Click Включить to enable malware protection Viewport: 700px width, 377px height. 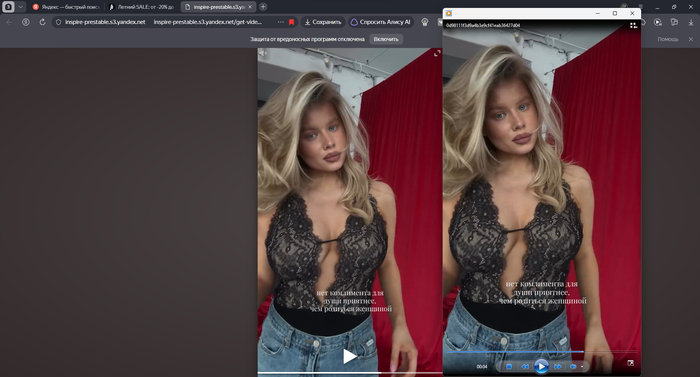386,39
